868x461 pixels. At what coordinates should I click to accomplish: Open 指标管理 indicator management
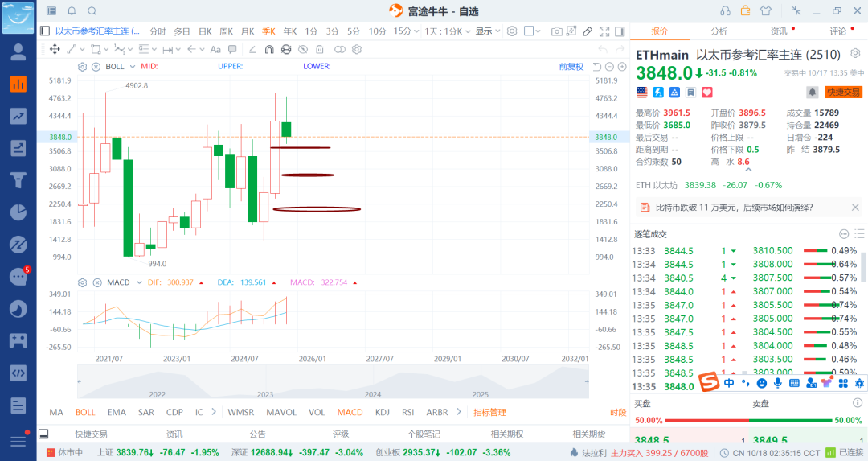click(490, 412)
